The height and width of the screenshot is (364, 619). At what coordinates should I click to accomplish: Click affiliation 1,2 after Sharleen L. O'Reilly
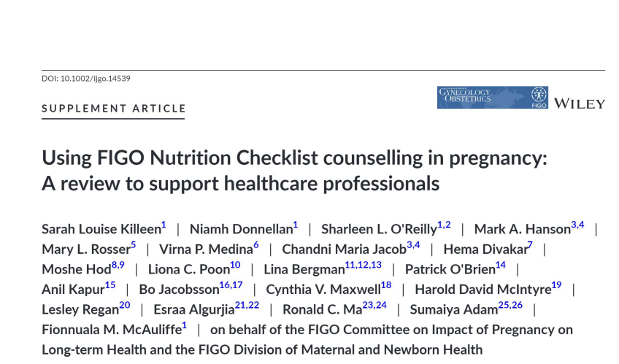tap(444, 225)
